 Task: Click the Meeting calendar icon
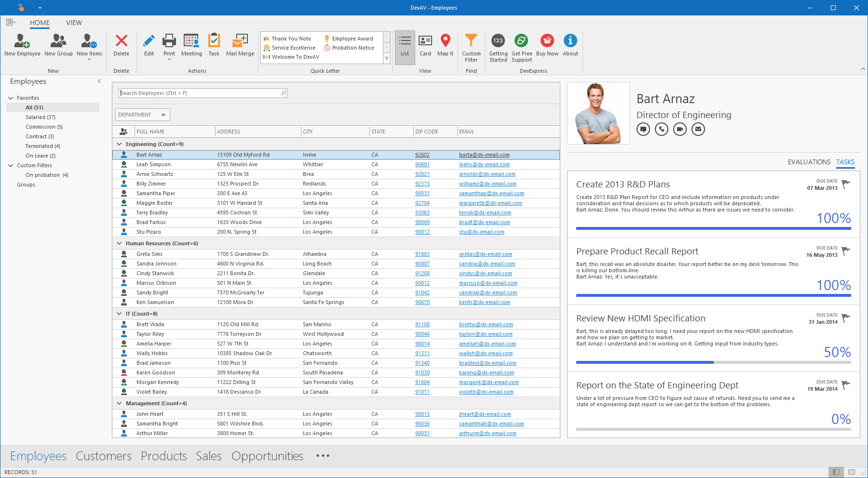pyautogui.click(x=191, y=41)
